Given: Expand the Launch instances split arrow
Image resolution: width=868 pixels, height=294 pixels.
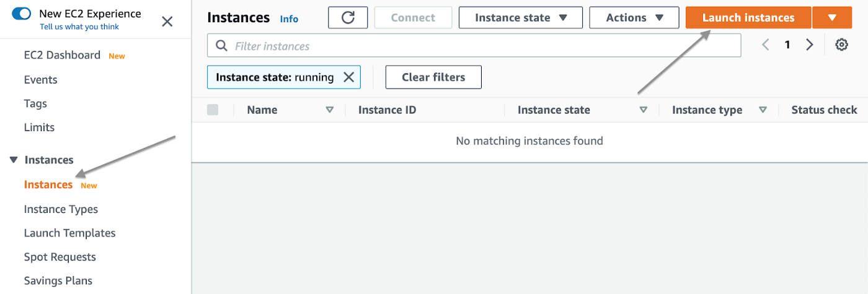Looking at the screenshot, I should [x=832, y=18].
